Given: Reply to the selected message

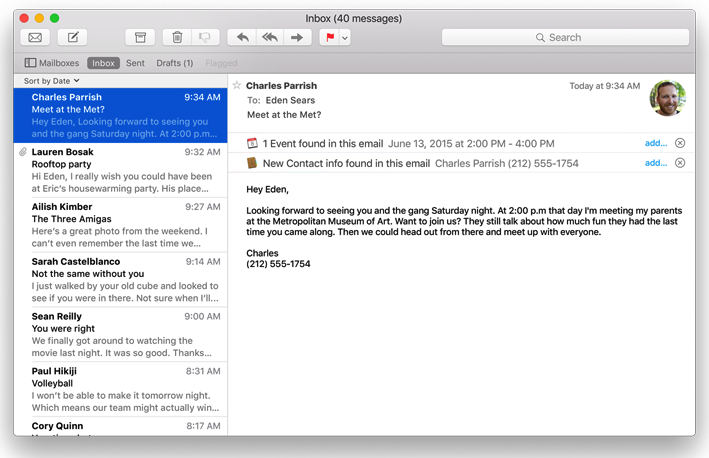Looking at the screenshot, I should (x=242, y=38).
